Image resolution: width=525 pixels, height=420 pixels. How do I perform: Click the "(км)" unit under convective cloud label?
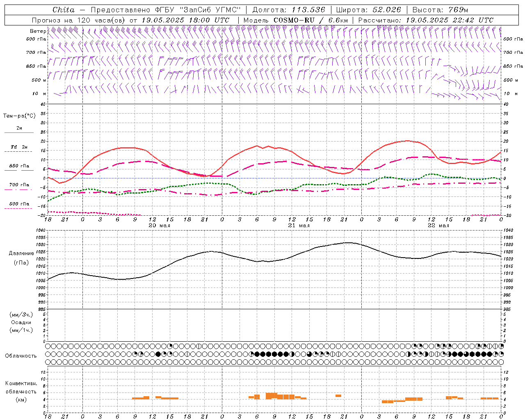coord(21,399)
